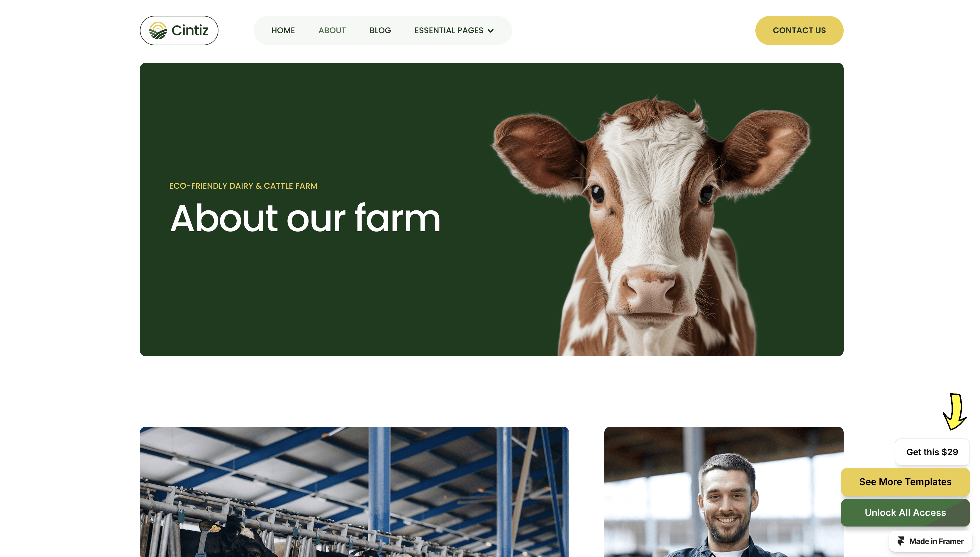980x557 pixels.
Task: Click the Contact Us button
Action: tap(799, 30)
